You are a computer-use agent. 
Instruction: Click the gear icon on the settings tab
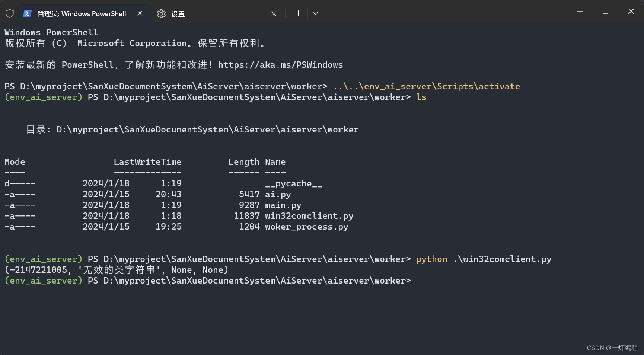pyautogui.click(x=161, y=14)
